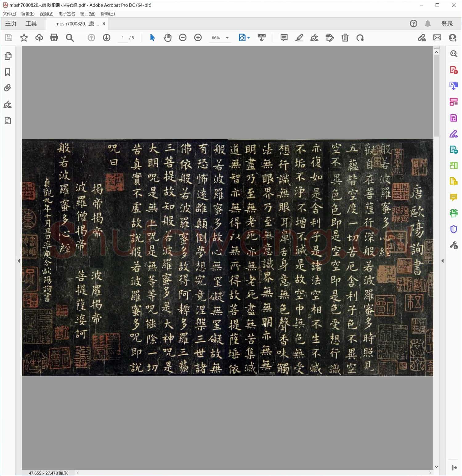Open the Protect tool
Viewport: 462px width, 476px height.
pyautogui.click(x=453, y=229)
